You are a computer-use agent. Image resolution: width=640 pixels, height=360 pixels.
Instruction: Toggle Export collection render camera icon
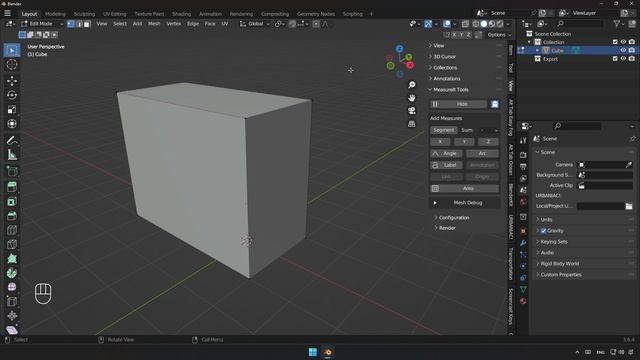click(x=632, y=59)
